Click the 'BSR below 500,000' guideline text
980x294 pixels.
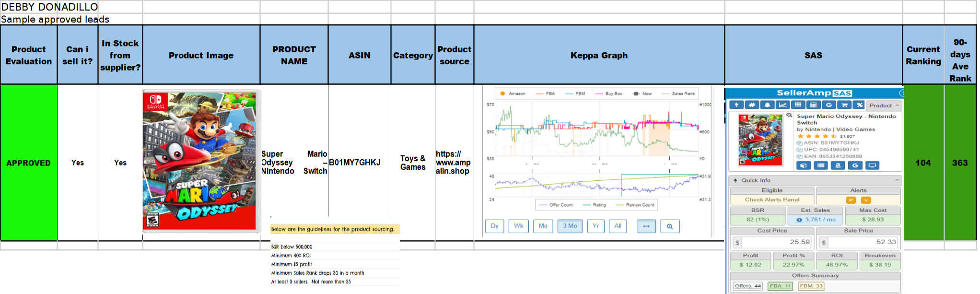(292, 247)
